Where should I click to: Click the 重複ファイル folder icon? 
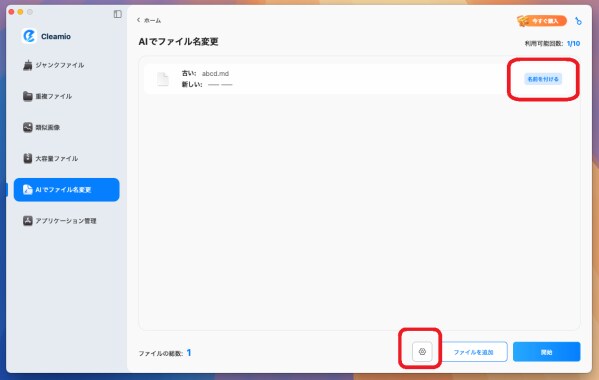point(28,96)
